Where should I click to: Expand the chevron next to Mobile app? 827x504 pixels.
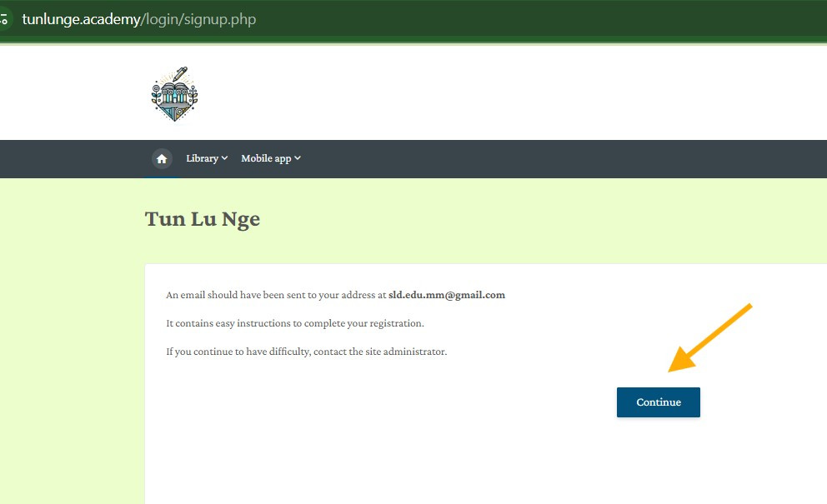pyautogui.click(x=298, y=158)
